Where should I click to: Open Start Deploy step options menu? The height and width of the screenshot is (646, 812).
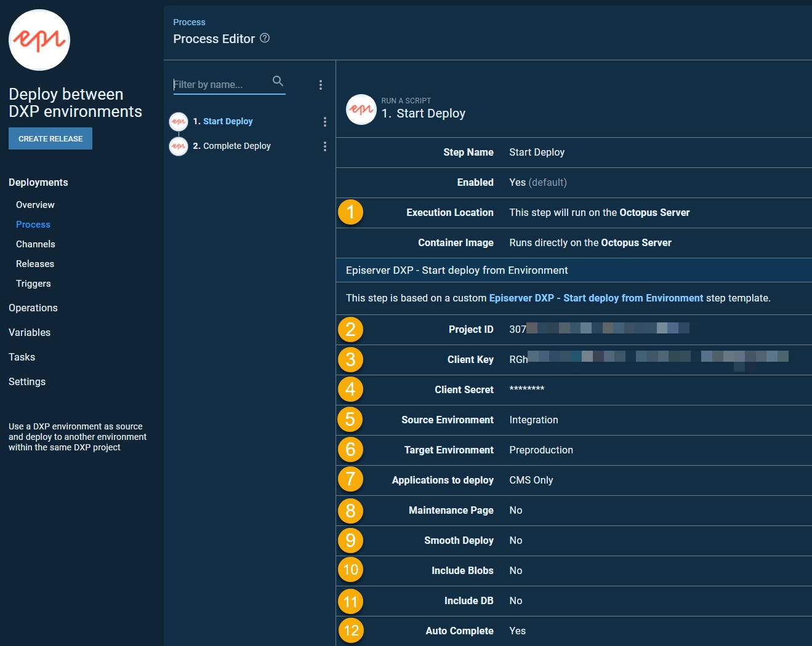(x=324, y=122)
